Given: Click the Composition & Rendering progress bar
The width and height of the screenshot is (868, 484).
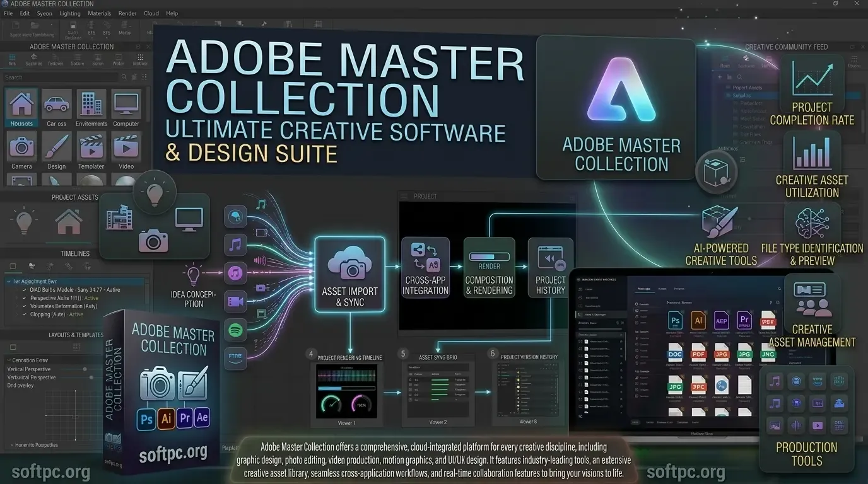Looking at the screenshot, I should click(x=489, y=257).
